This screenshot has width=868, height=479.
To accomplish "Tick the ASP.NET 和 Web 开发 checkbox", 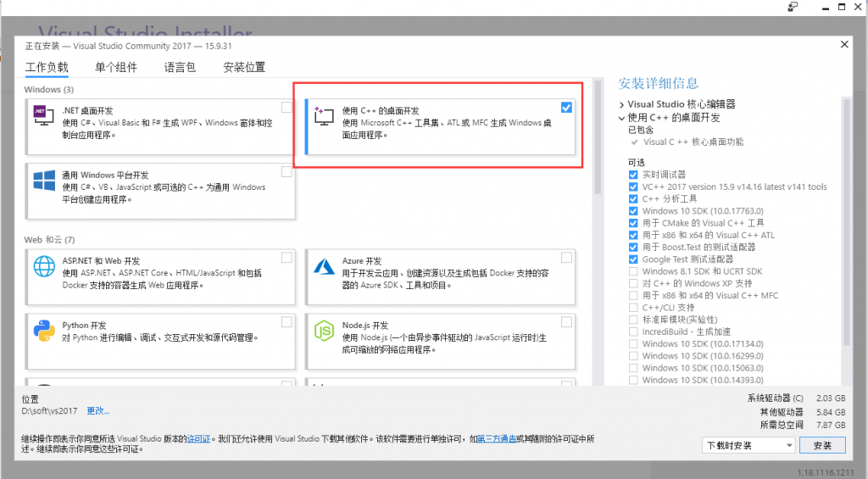I will tap(287, 258).
